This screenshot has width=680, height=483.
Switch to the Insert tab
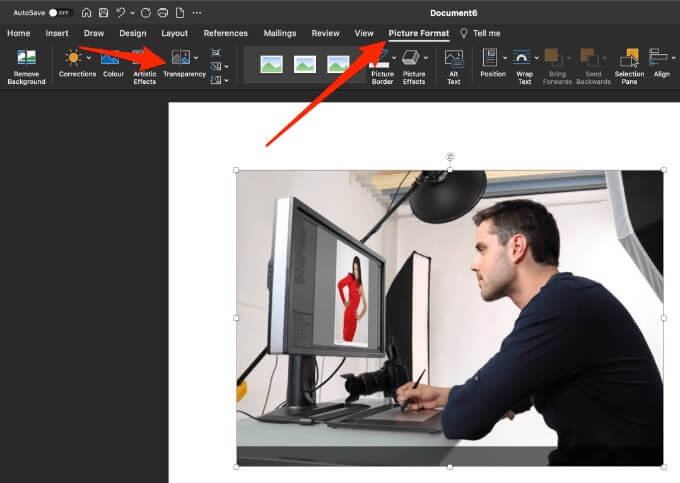(x=57, y=33)
